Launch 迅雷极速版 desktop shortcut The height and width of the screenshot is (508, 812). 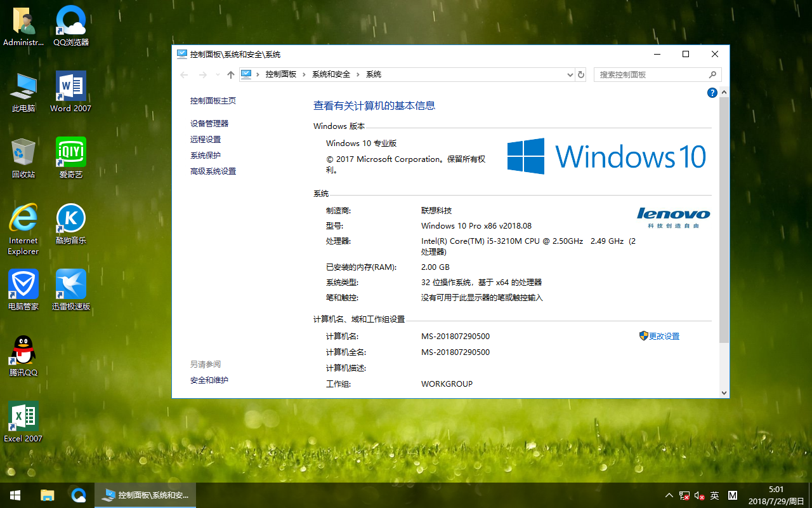tap(70, 291)
